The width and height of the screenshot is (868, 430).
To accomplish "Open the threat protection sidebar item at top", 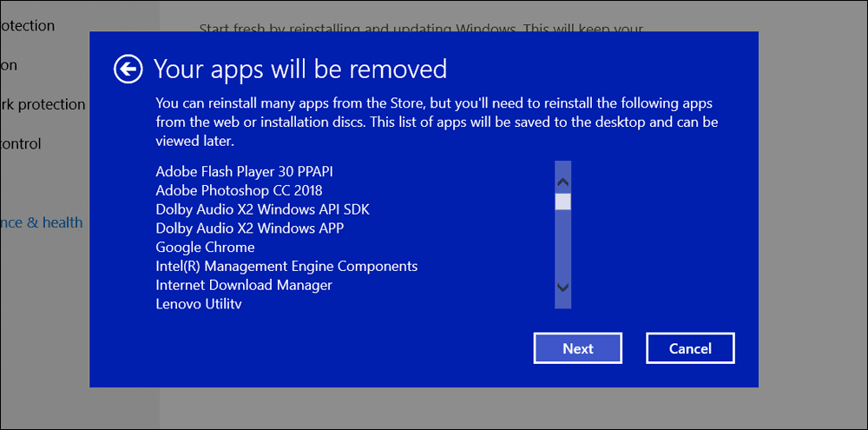I will (27, 25).
